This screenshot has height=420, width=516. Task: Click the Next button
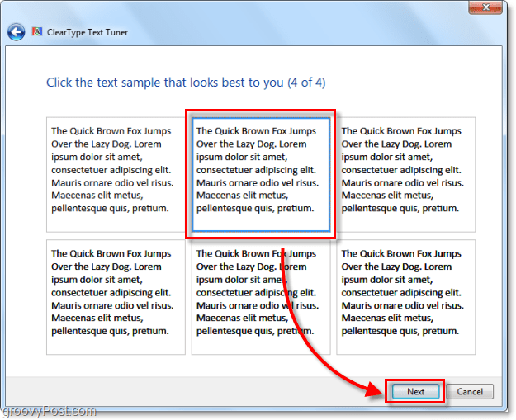click(415, 391)
